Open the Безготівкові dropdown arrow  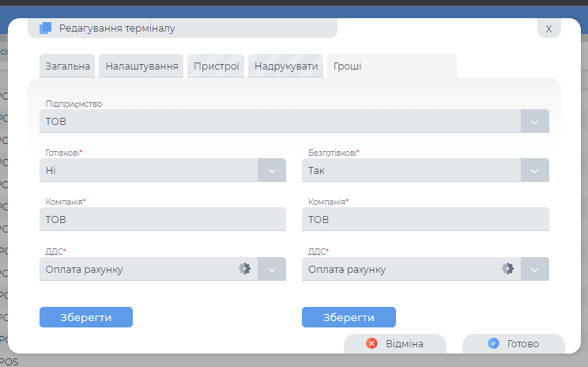tap(534, 171)
